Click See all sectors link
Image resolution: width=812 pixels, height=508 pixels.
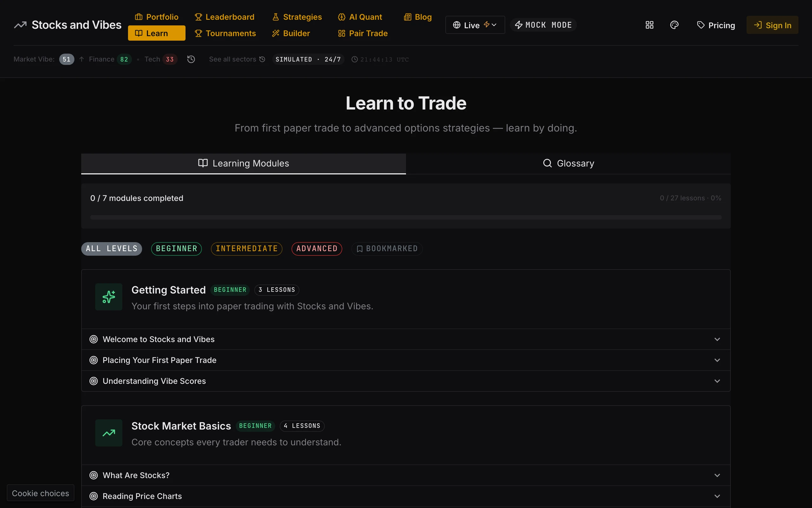click(237, 59)
